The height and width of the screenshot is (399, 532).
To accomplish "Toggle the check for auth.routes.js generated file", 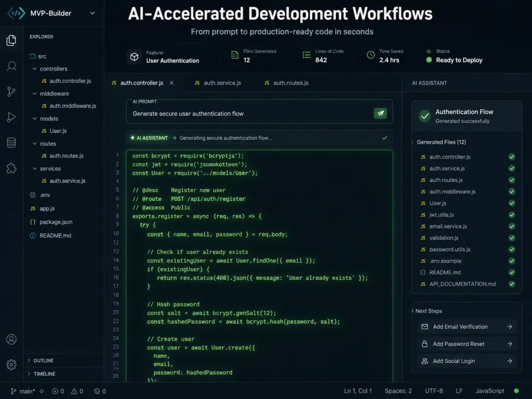I will coord(512,180).
